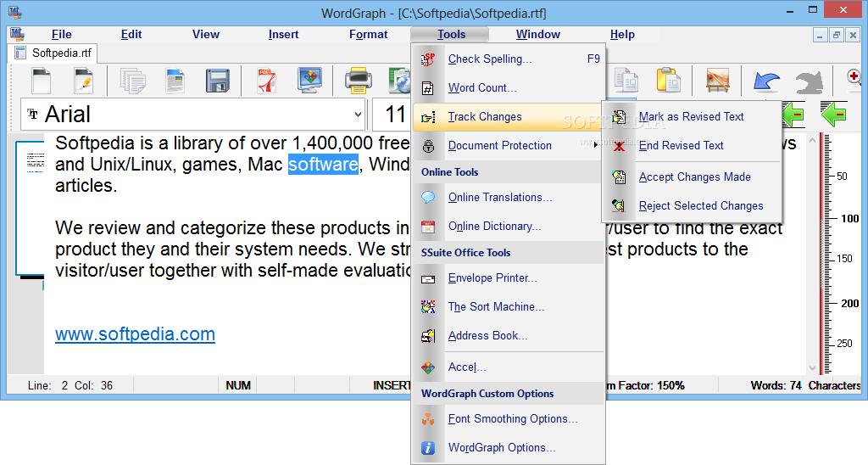868x465 pixels.
Task: Undo with the blue curved arrow
Action: pyautogui.click(x=766, y=81)
